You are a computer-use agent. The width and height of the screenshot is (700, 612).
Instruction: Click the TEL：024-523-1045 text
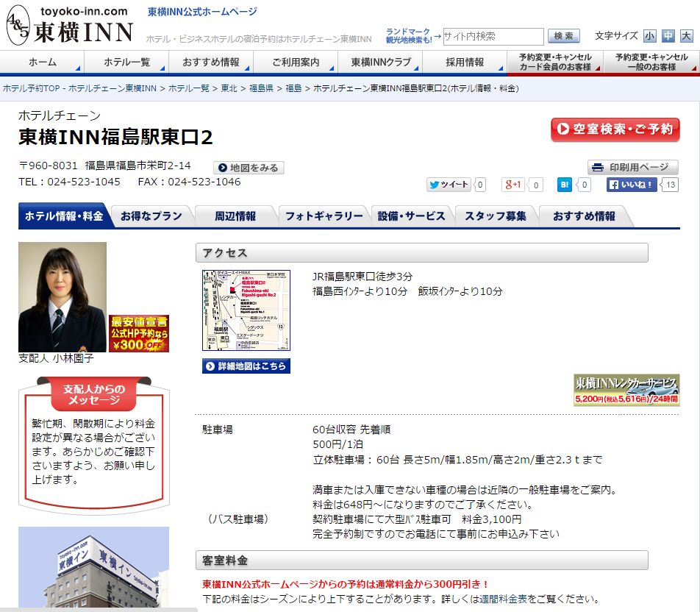click(69, 182)
